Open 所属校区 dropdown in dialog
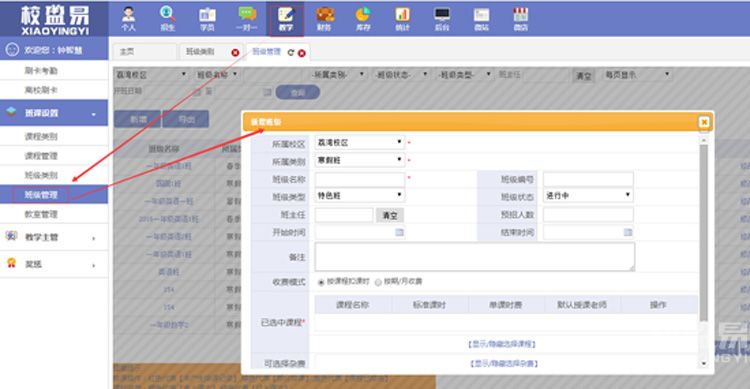Viewport: 750px width, 389px height. coord(360,142)
